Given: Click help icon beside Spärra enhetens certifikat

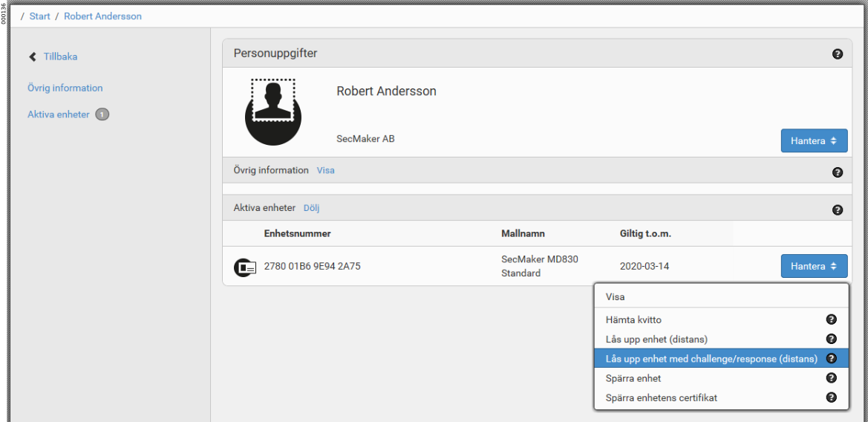Looking at the screenshot, I should 832,397.
